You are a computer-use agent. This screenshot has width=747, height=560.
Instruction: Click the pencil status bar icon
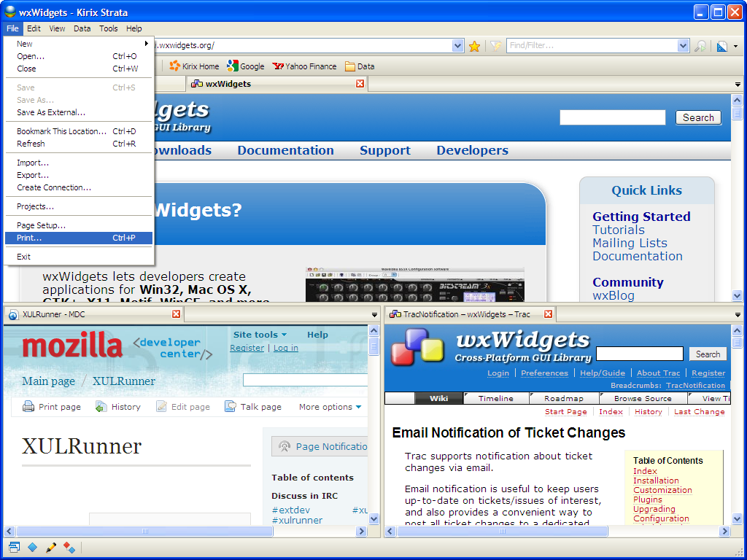51,548
